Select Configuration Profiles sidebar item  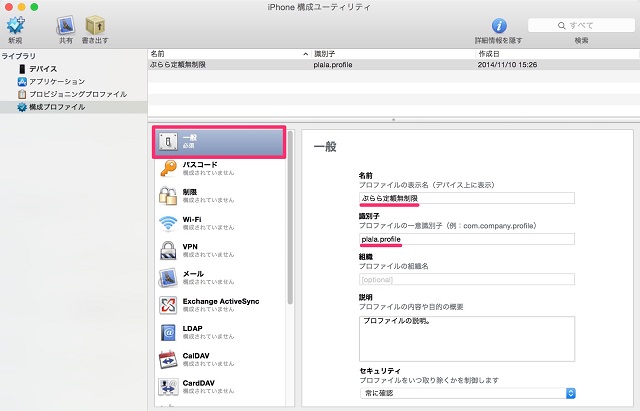[x=73, y=107]
